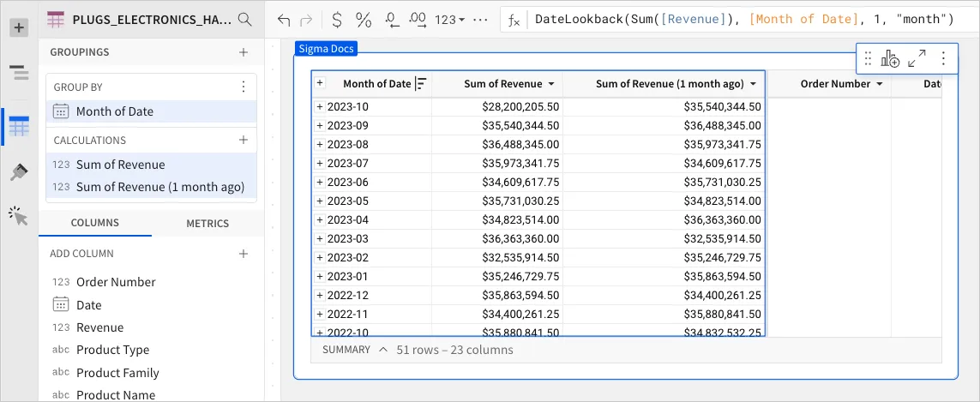980x402 pixels.
Task: Click into the DateLookback formula bar
Action: 743,20
